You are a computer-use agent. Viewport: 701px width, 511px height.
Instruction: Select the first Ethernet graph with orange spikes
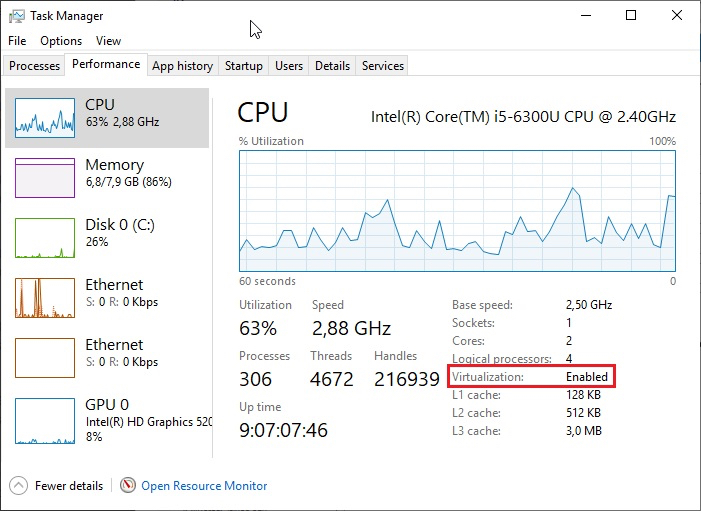point(45,298)
